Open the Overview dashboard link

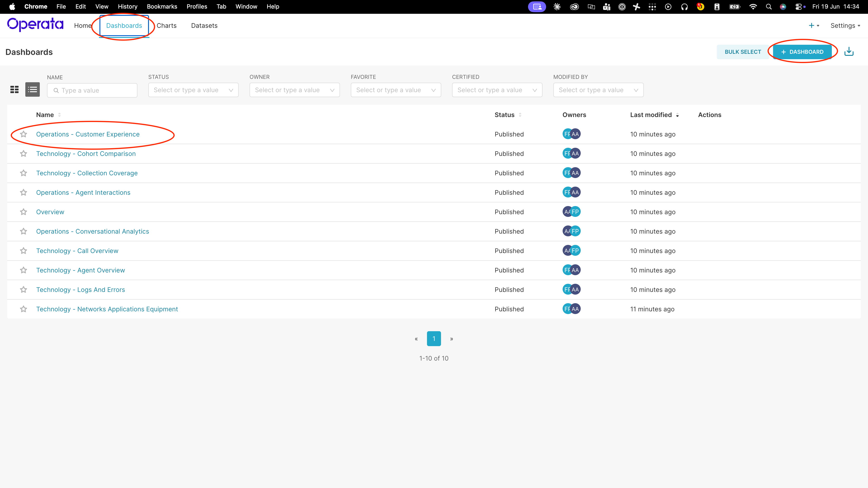click(x=50, y=212)
